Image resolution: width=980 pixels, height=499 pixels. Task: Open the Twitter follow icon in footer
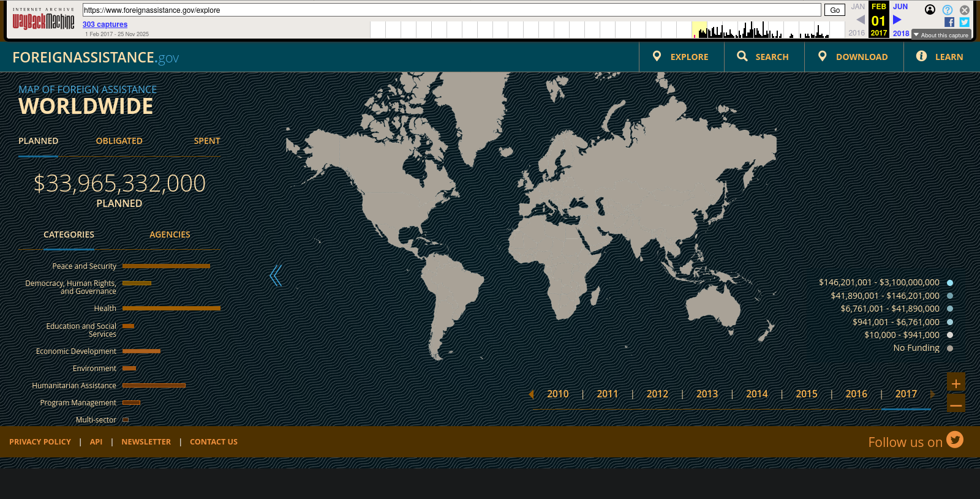pos(954,440)
